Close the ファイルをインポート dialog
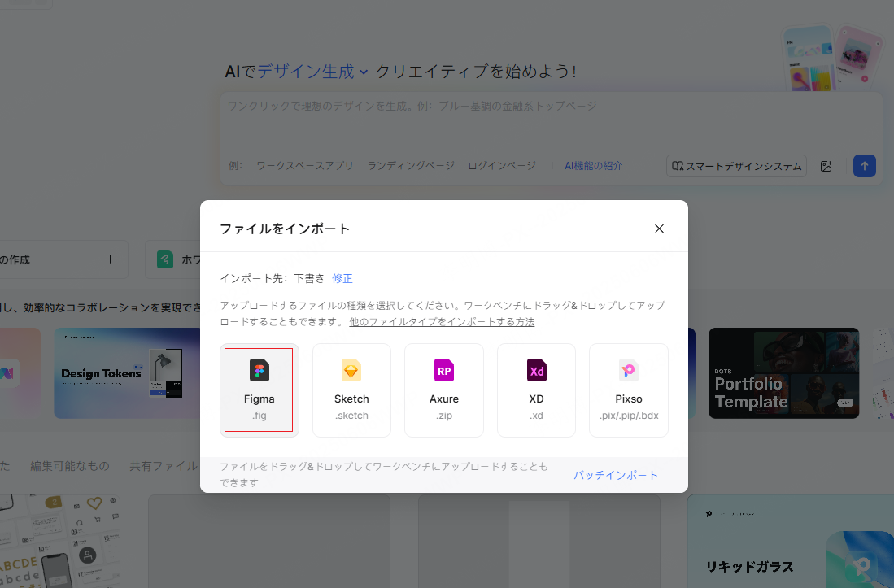Image resolution: width=894 pixels, height=588 pixels. coord(659,229)
